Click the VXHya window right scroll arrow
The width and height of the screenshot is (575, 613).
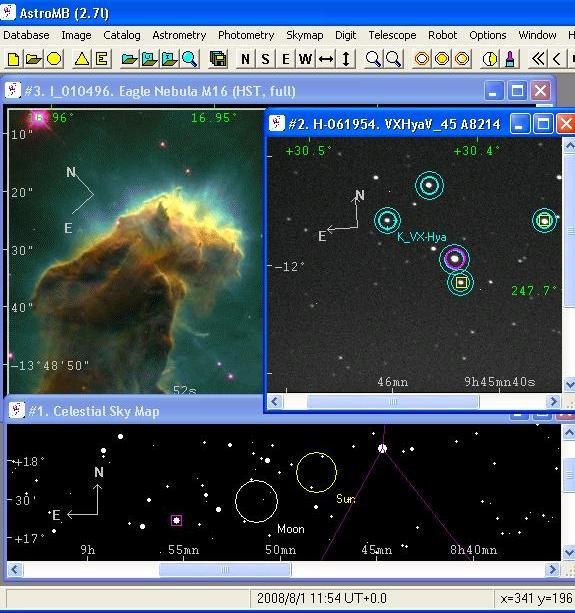(553, 401)
